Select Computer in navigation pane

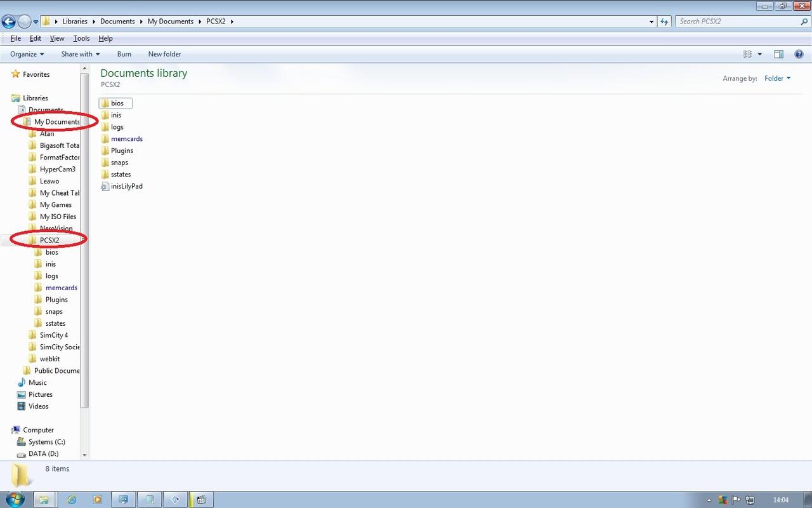[38, 431]
